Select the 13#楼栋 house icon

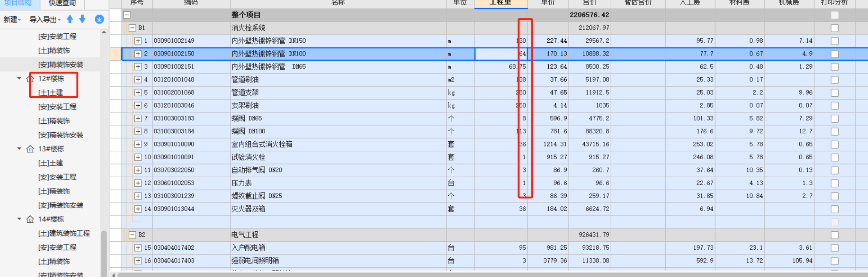(30, 149)
